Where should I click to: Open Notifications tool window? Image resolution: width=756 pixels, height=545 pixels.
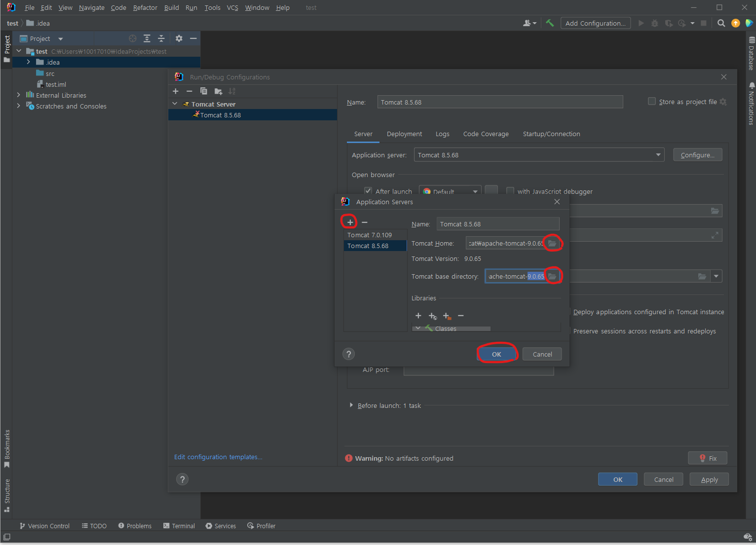click(751, 104)
